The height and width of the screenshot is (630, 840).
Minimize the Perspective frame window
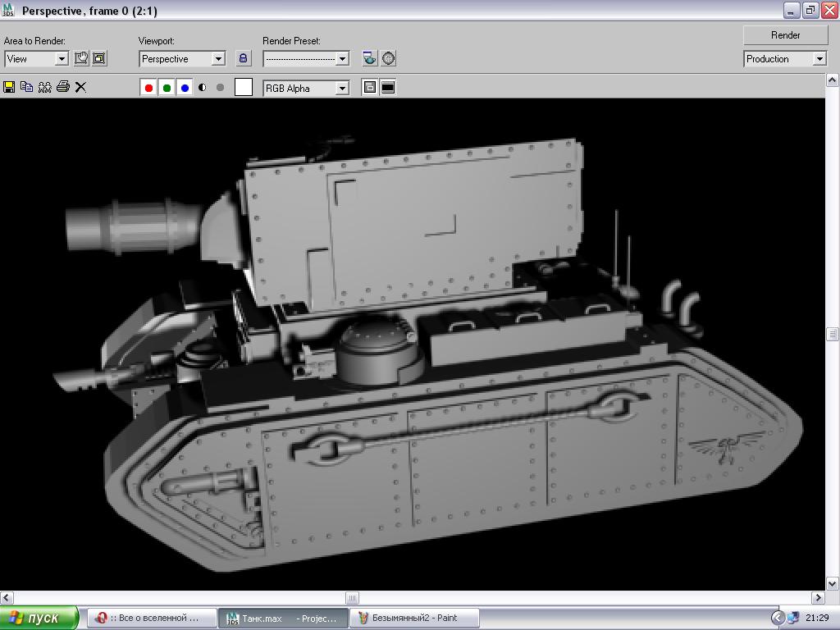tap(792, 10)
